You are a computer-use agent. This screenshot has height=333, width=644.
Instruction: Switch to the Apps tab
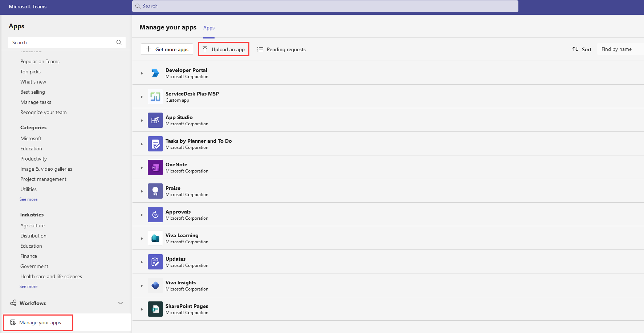click(x=209, y=28)
